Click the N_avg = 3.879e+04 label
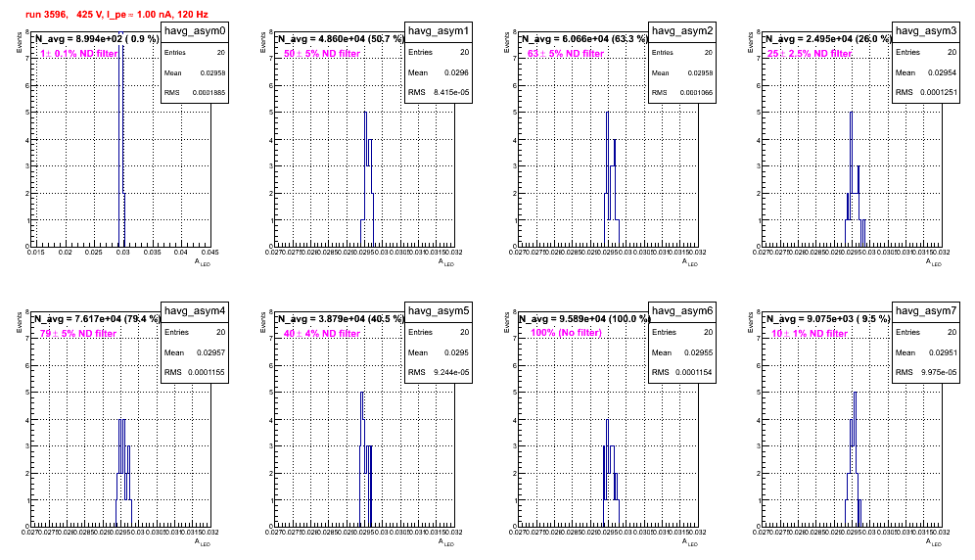Image resolution: width=975 pixels, height=560 pixels. (x=341, y=318)
